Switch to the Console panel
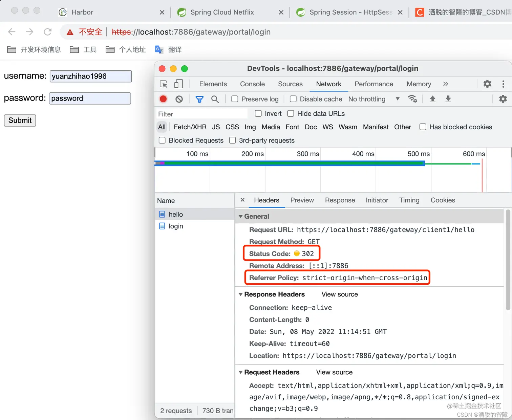Viewport: 512px width, 420px height. coord(252,84)
